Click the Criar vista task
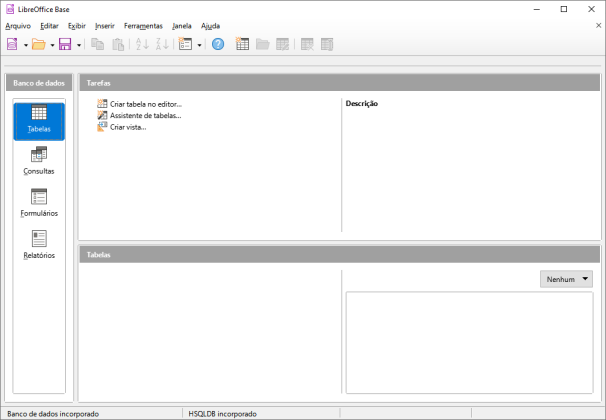Screen dimensions: 606x420 (x=122, y=127)
